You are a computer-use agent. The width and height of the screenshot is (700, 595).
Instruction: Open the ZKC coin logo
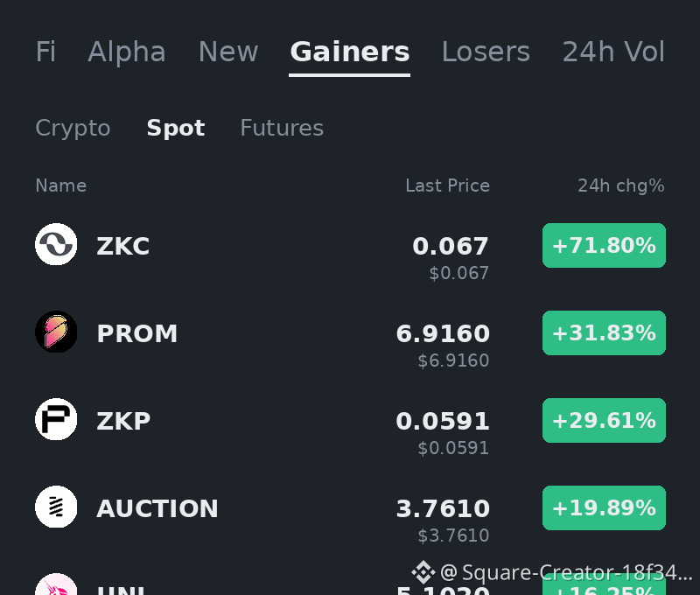(x=56, y=244)
